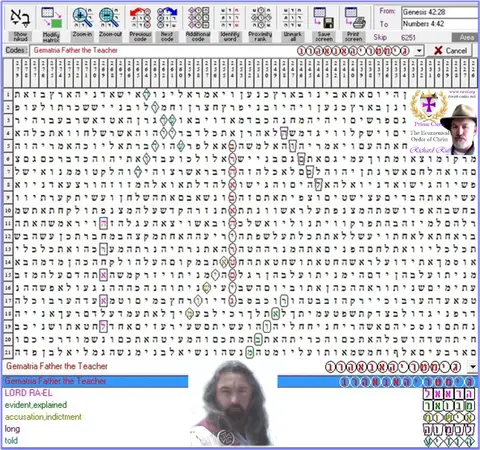The width and height of the screenshot is (480, 450).
Task: Select the told code entry
Action: click(11, 441)
